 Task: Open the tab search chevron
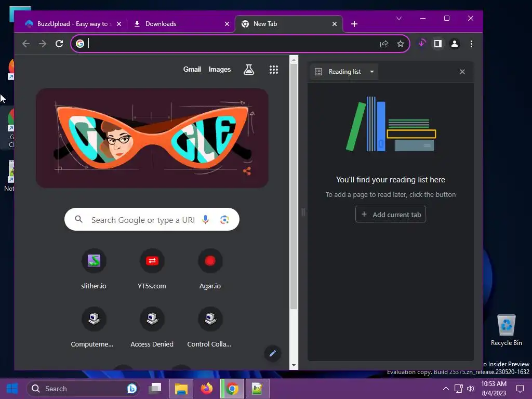(x=399, y=18)
